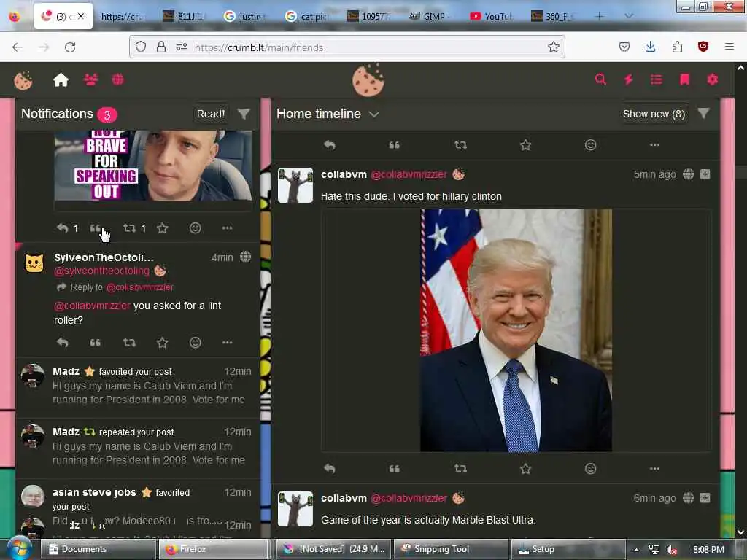Click the large center cookie logo

pyautogui.click(x=368, y=80)
